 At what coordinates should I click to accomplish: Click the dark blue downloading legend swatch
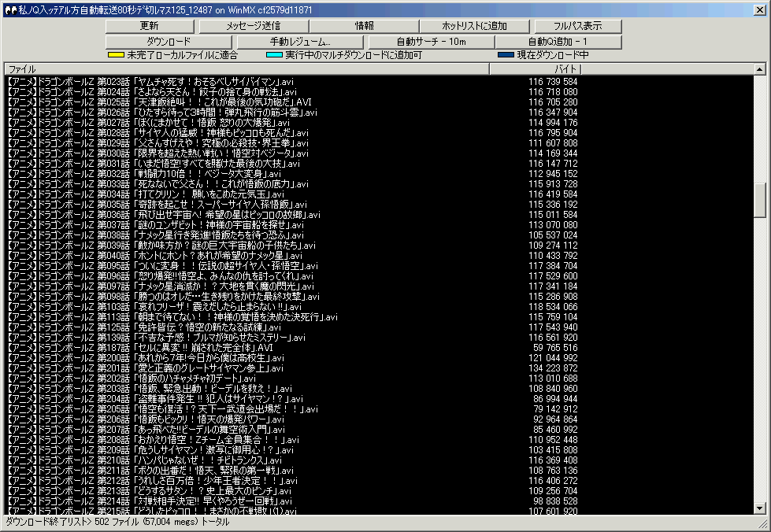click(x=506, y=55)
